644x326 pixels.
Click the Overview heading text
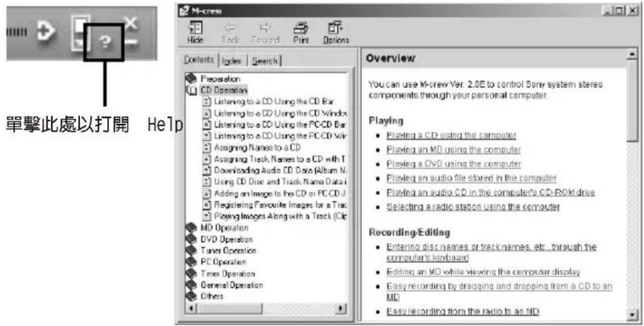click(391, 58)
